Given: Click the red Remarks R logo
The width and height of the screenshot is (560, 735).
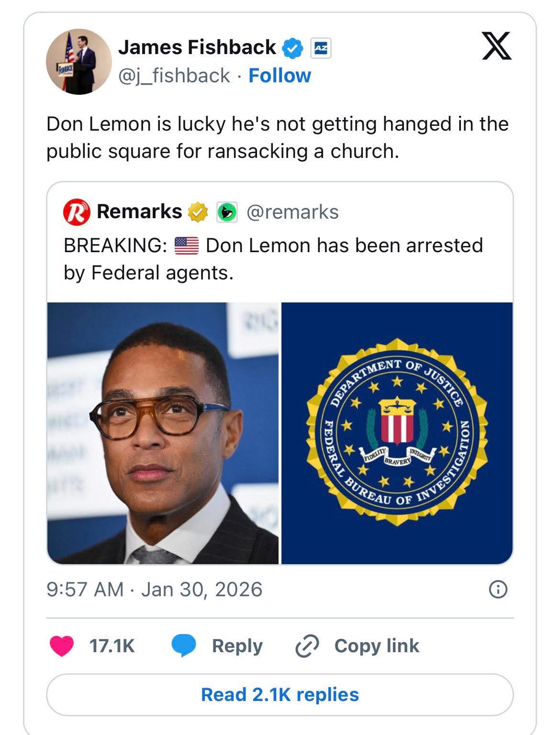Looking at the screenshot, I should click(77, 212).
